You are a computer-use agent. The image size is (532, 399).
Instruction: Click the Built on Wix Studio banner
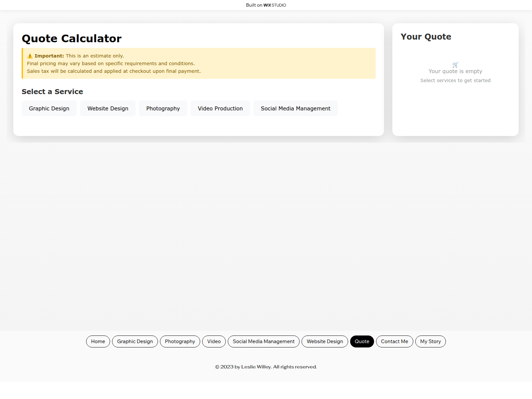coord(266,5)
